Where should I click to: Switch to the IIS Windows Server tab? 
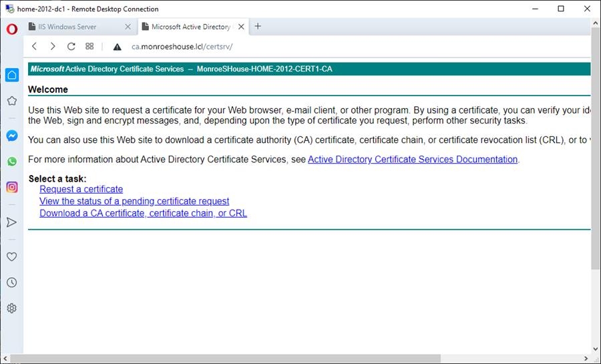pos(79,27)
